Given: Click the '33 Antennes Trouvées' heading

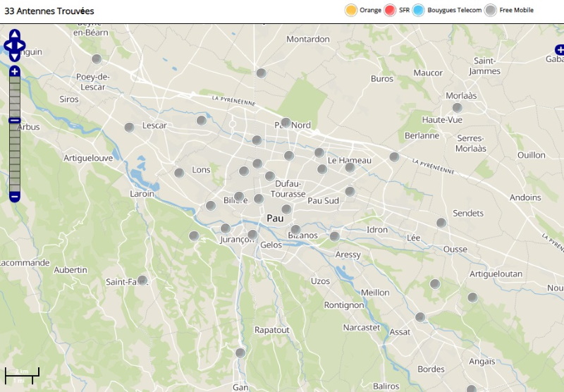Looking at the screenshot, I should pyautogui.click(x=49, y=11).
